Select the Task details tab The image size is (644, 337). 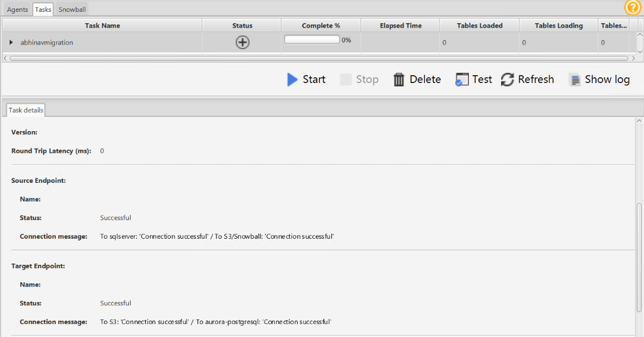pyautogui.click(x=25, y=110)
